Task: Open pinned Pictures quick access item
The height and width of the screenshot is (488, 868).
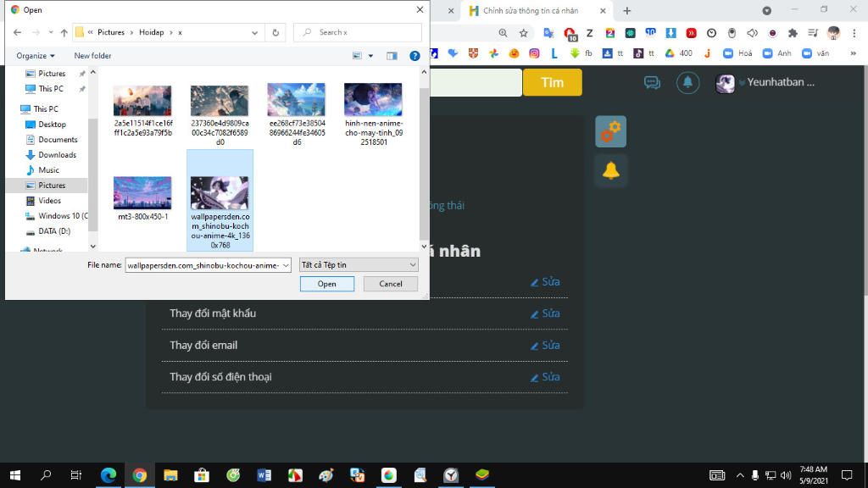Action: pyautogui.click(x=52, y=74)
